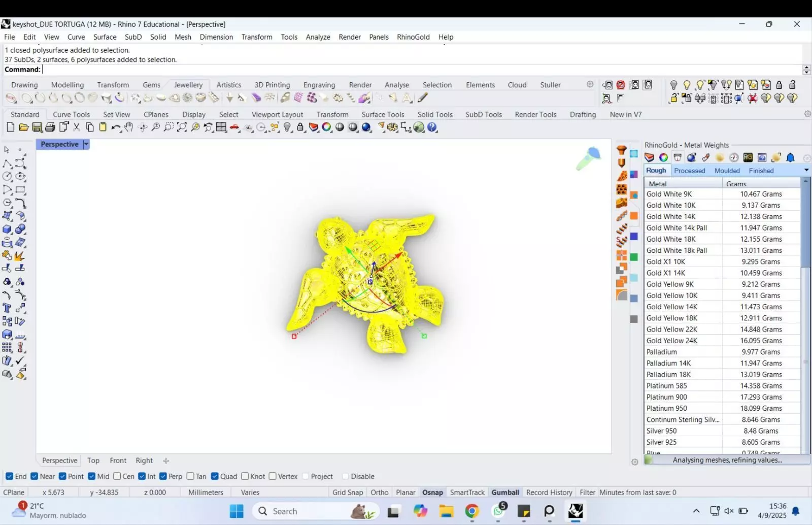Open the File menu

coord(10,37)
